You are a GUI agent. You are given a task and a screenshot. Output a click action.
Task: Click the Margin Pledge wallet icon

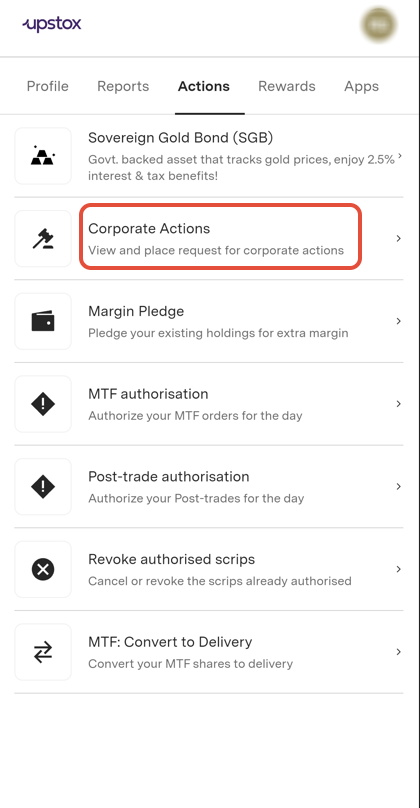43,321
